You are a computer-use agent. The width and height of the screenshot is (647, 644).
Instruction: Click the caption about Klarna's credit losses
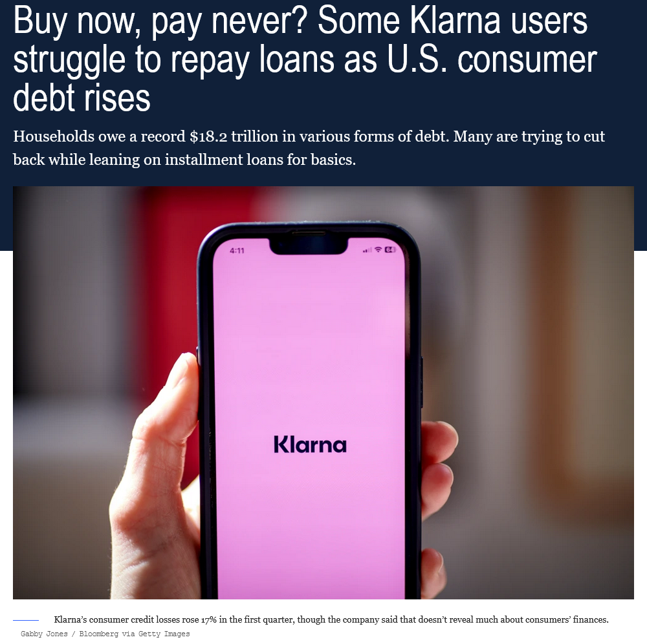[x=331, y=619]
